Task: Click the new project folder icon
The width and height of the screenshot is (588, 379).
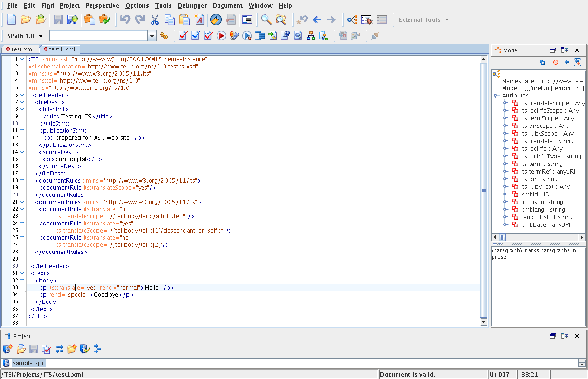Action: click(72, 349)
